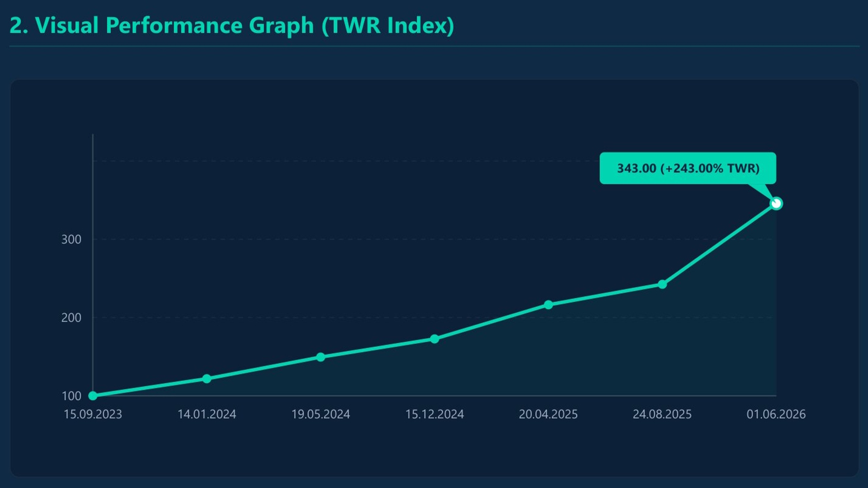Click the x-axis date 24.08.2025
Image resolution: width=868 pixels, height=488 pixels.
click(662, 414)
